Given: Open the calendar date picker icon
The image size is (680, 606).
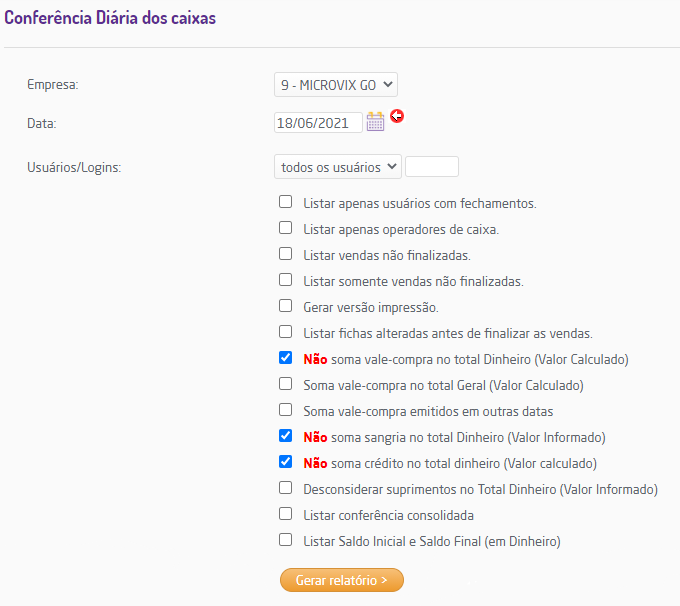Looking at the screenshot, I should click(x=375, y=122).
